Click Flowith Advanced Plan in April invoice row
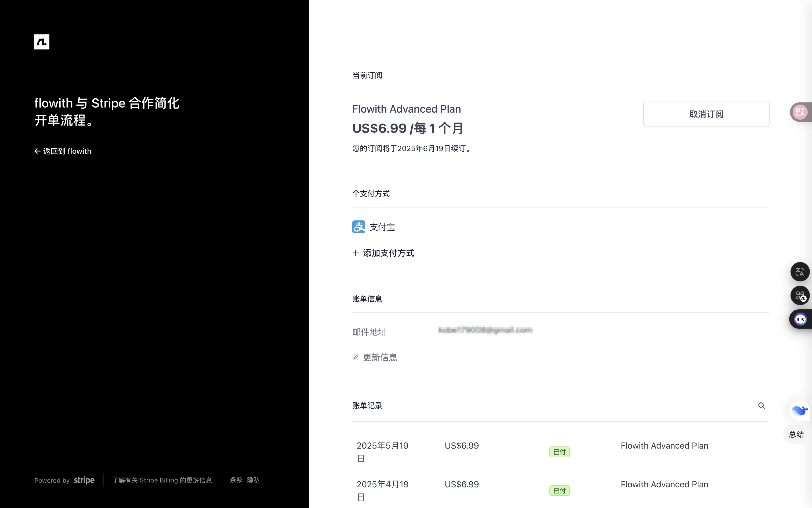Screen dimensions: 812x508 (664, 484)
